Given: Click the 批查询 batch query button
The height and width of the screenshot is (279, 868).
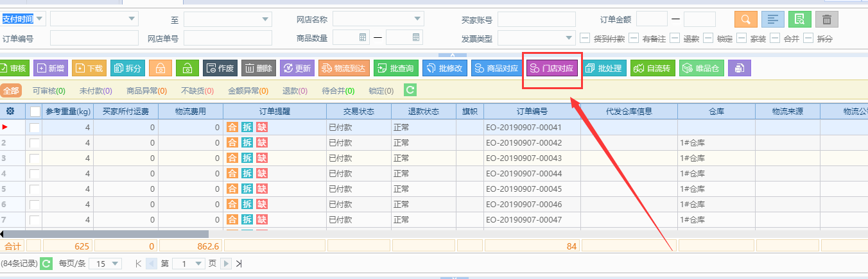Looking at the screenshot, I should 396,68.
